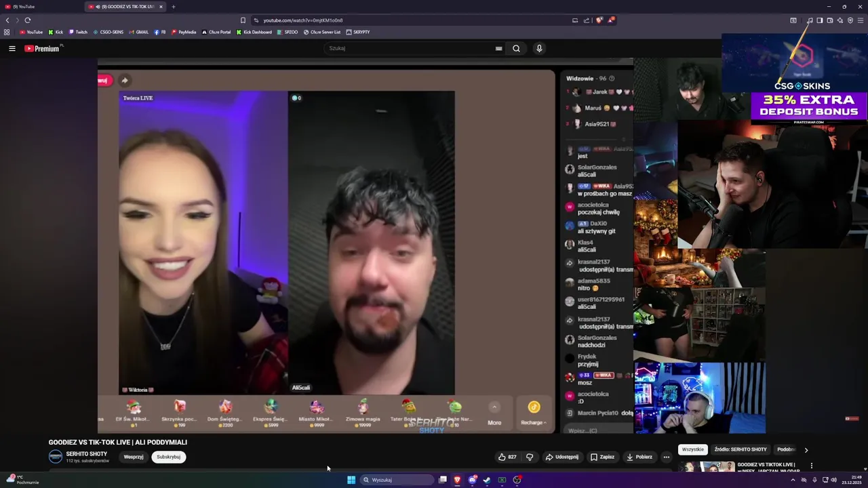Viewport: 868px width, 488px height.
Task: Click the share icon in the address bar
Action: click(587, 20)
